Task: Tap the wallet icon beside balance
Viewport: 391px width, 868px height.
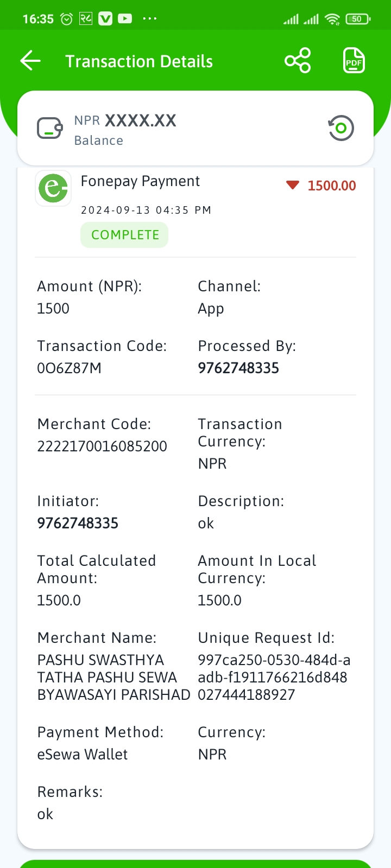Action: 50,129
